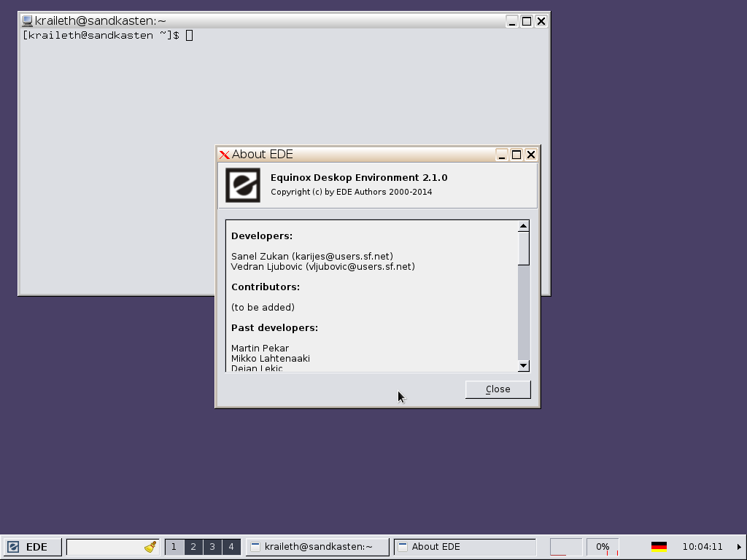This screenshot has height=560, width=747.
Task: Click the credits scrollbar thumb
Action: [523, 249]
